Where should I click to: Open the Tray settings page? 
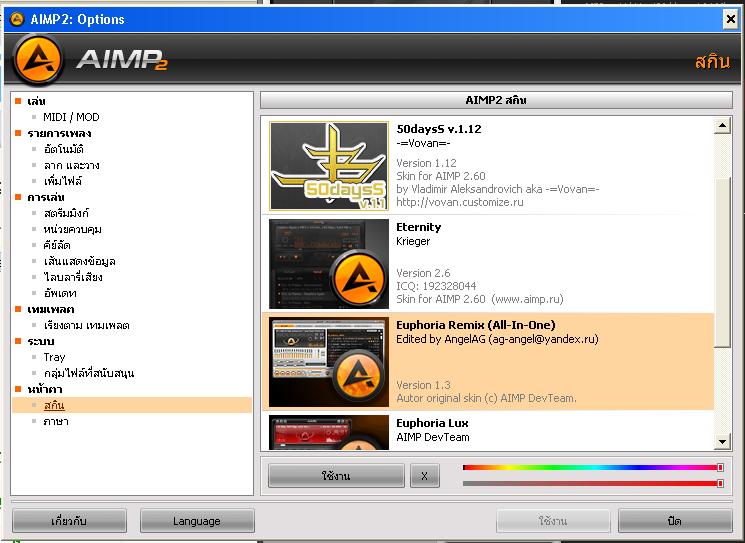[54, 357]
